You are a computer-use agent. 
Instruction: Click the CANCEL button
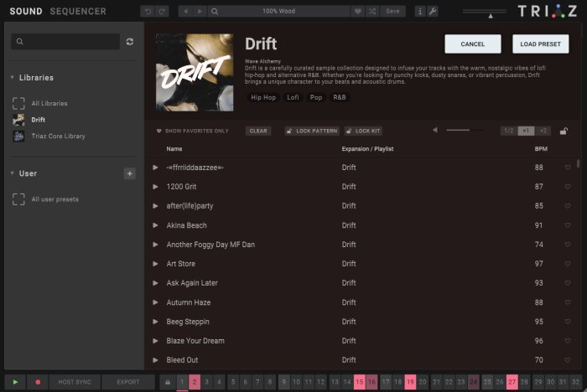point(472,44)
